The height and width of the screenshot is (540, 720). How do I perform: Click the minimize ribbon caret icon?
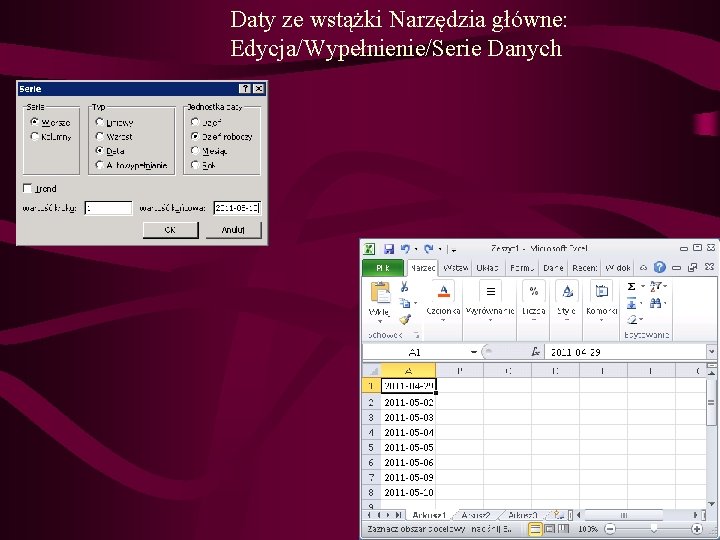click(x=643, y=268)
